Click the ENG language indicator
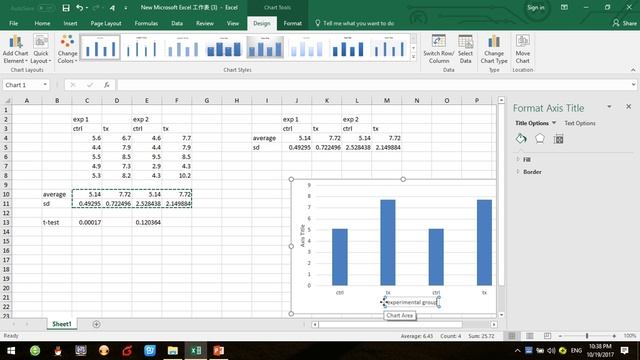Viewport: 640px width, 360px height. pyautogui.click(x=576, y=351)
